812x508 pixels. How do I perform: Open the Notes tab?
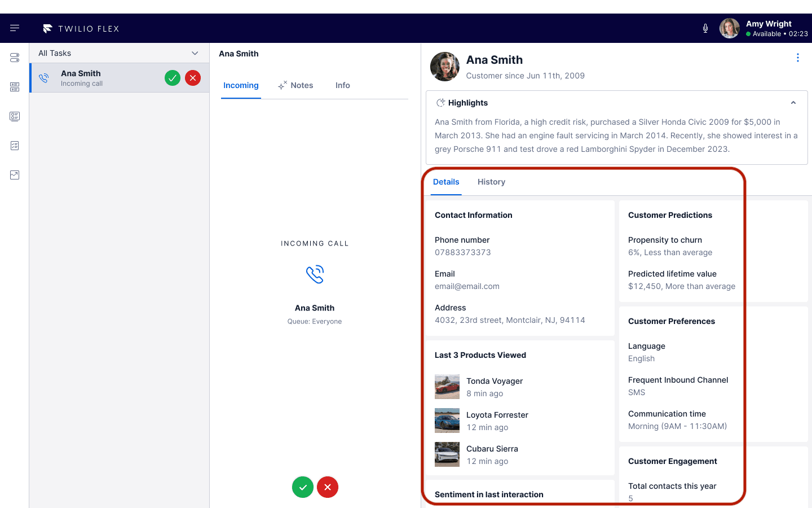(301, 85)
